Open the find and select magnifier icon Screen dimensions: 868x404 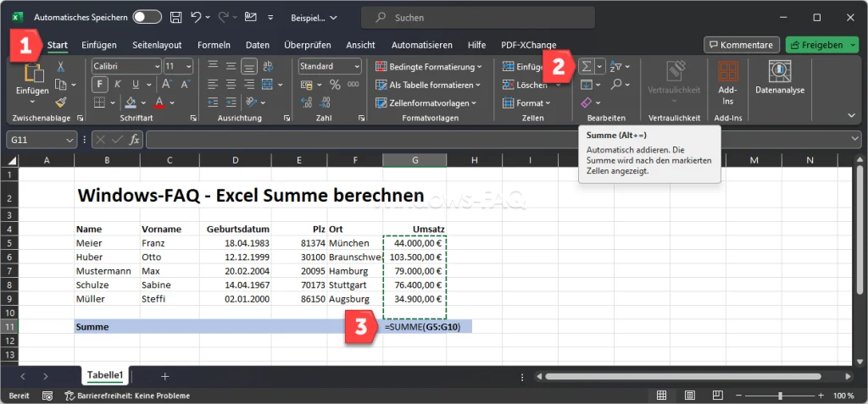[x=616, y=85]
